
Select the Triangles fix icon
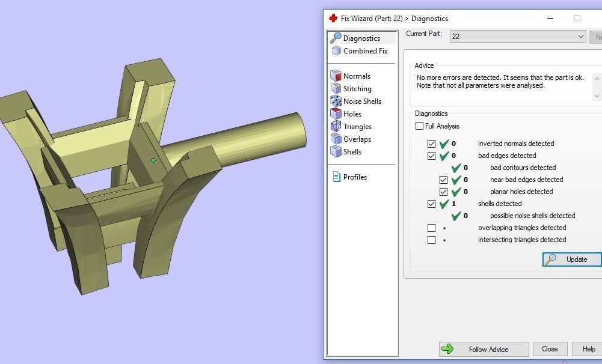pos(336,126)
